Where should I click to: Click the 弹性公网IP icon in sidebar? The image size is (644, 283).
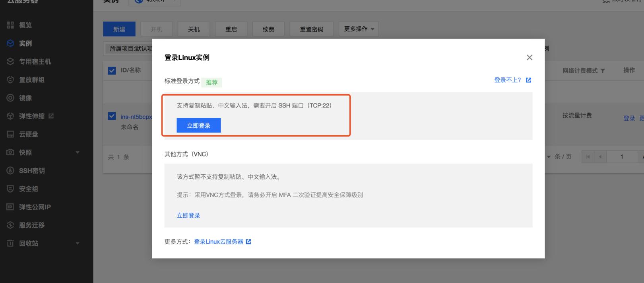[x=10, y=207]
